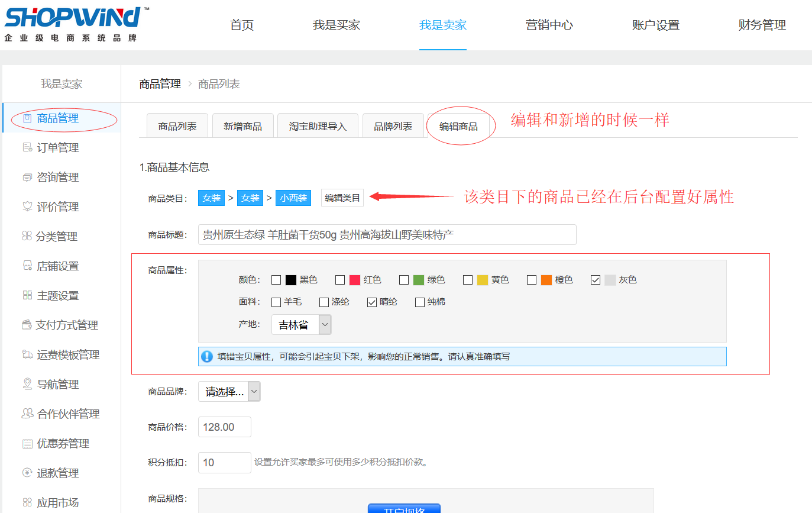Check the 橙色 color checkbox
The width and height of the screenshot is (812, 513).
point(532,280)
